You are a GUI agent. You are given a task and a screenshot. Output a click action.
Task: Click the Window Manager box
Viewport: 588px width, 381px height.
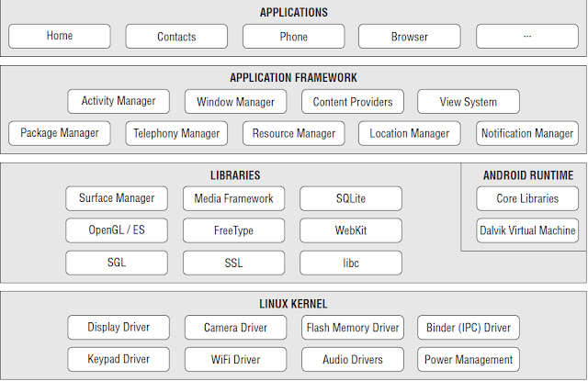pyautogui.click(x=235, y=102)
